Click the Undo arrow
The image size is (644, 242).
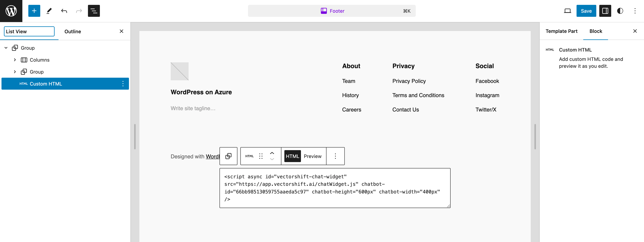point(64,11)
